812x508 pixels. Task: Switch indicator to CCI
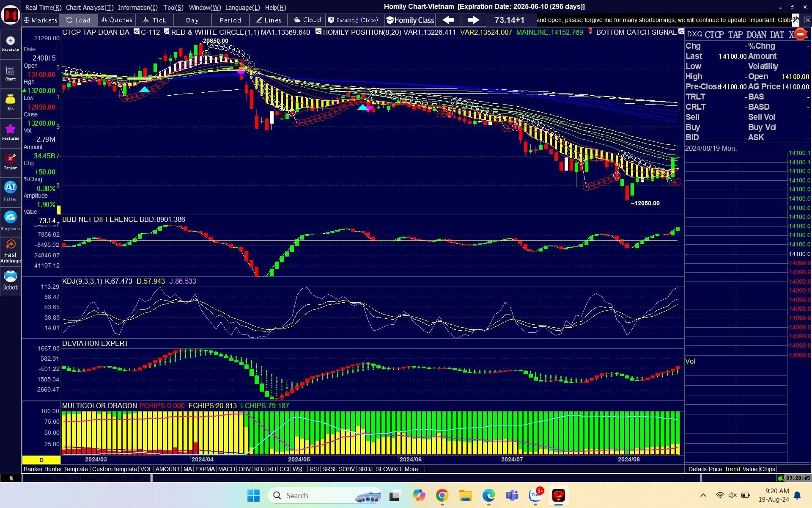click(x=284, y=469)
